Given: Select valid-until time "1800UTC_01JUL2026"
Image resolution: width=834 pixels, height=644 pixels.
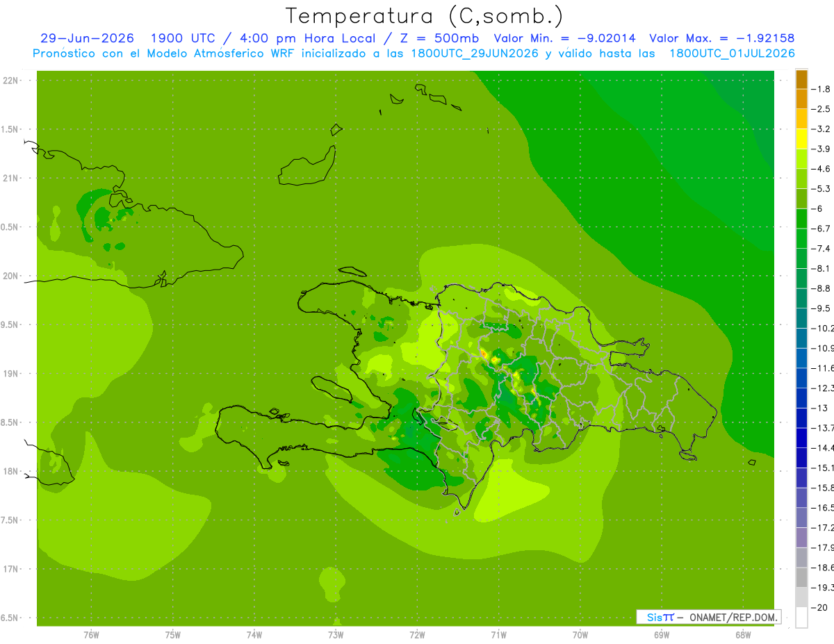Looking at the screenshot, I should coord(732,53).
